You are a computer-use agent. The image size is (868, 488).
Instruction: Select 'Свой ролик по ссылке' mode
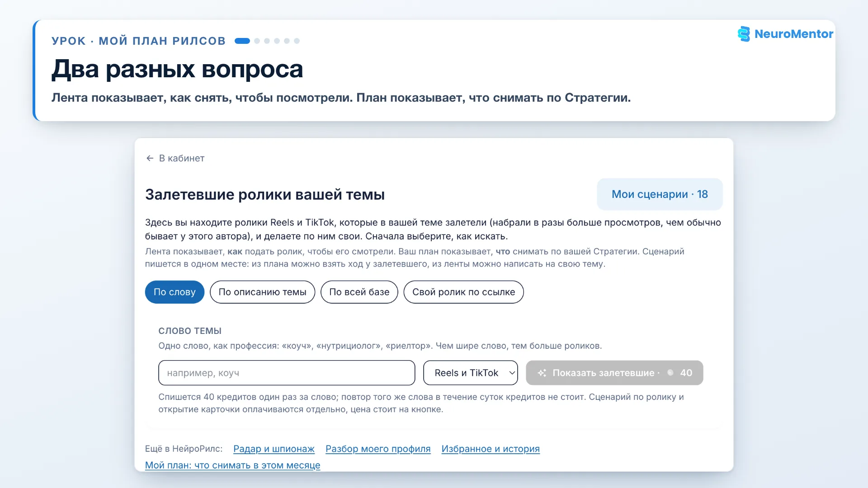[x=463, y=292]
